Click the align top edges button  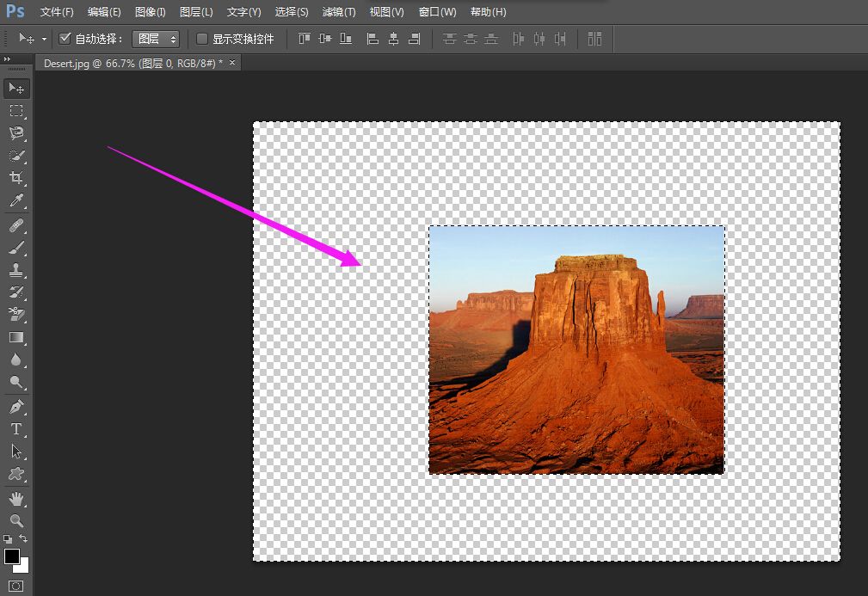pyautogui.click(x=305, y=39)
